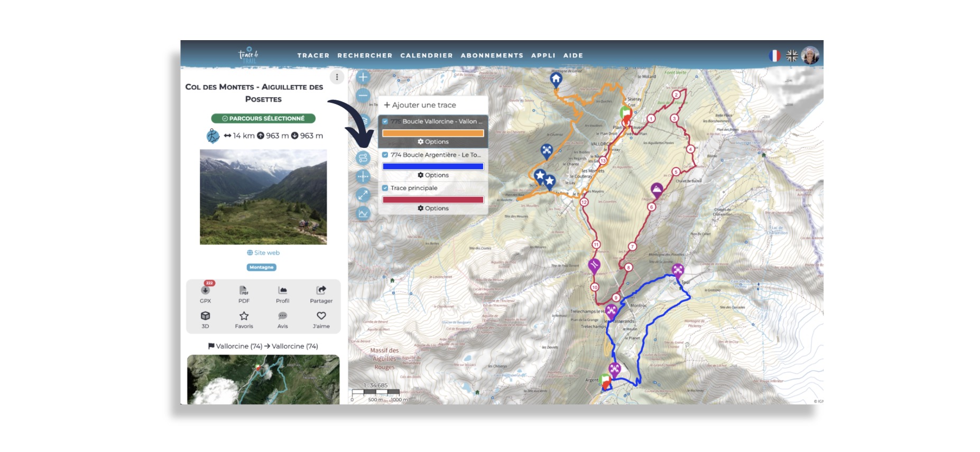Click the blue color bar of Argentière trace

(433, 166)
